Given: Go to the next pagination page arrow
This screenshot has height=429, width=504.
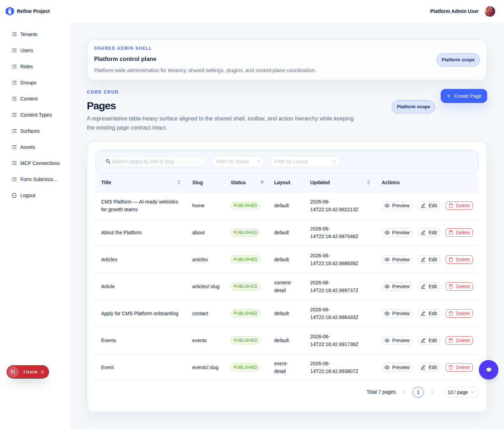Looking at the screenshot, I should pos(432,392).
